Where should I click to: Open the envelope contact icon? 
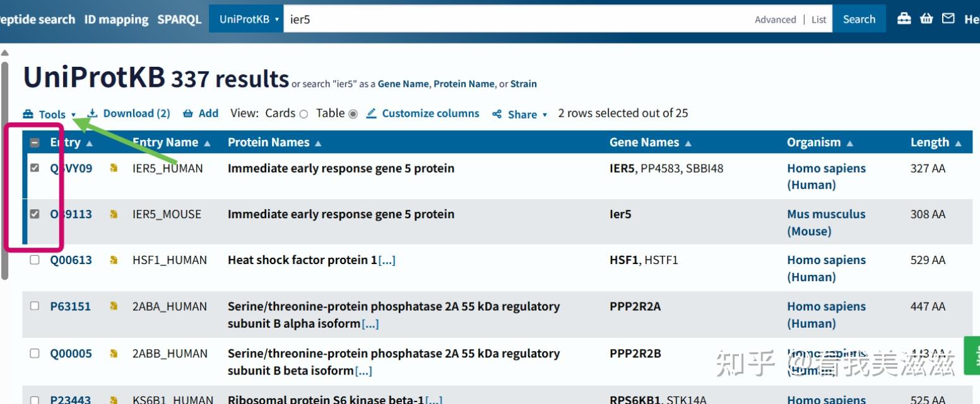(948, 18)
